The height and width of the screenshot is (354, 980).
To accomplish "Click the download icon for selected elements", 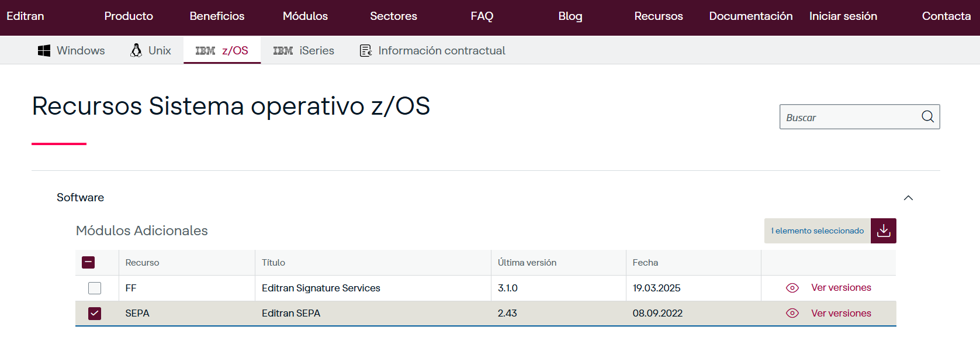I will pos(883,231).
